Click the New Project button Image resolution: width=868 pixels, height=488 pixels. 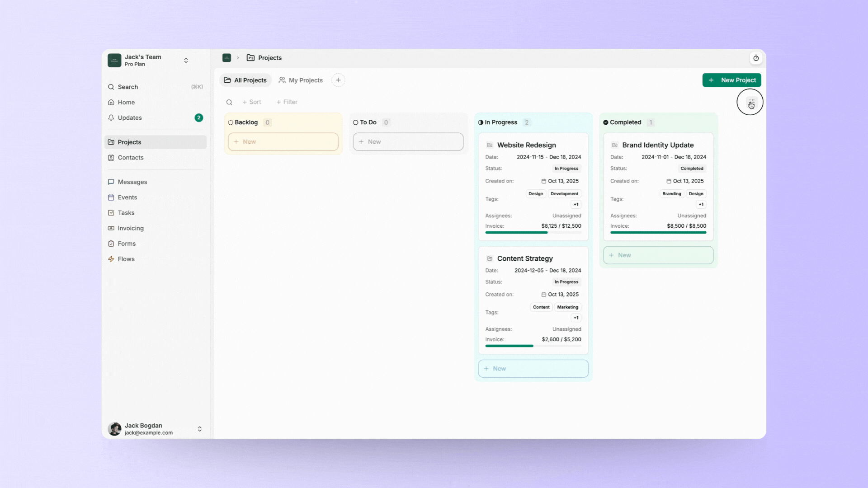tap(731, 80)
